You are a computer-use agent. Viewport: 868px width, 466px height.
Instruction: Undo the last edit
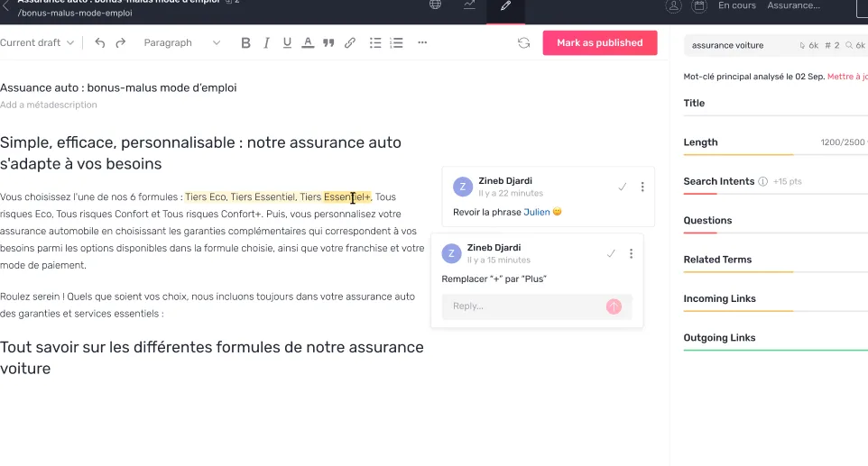click(x=99, y=42)
